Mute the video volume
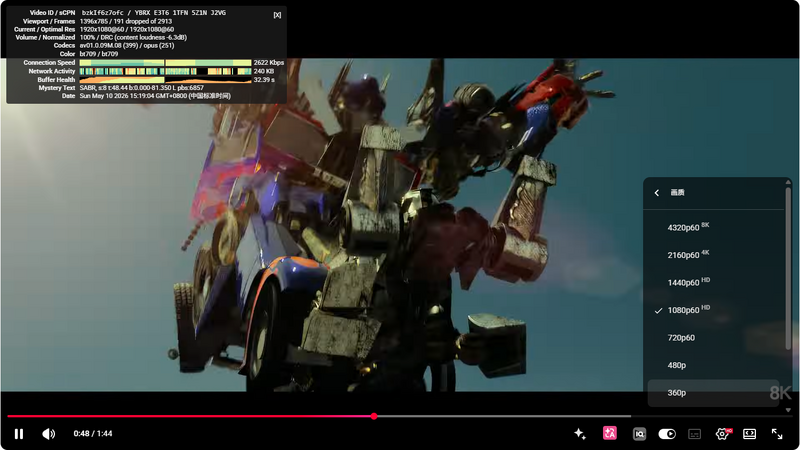 (48, 434)
